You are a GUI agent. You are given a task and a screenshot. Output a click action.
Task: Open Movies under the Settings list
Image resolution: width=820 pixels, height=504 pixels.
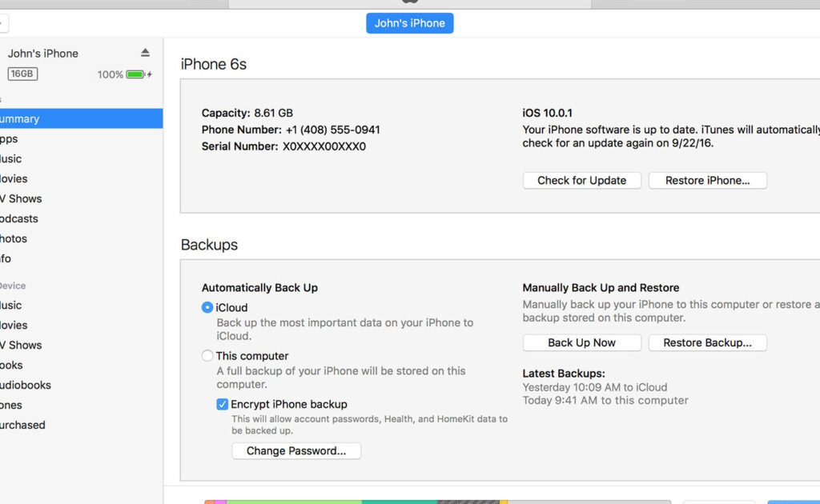click(81, 178)
